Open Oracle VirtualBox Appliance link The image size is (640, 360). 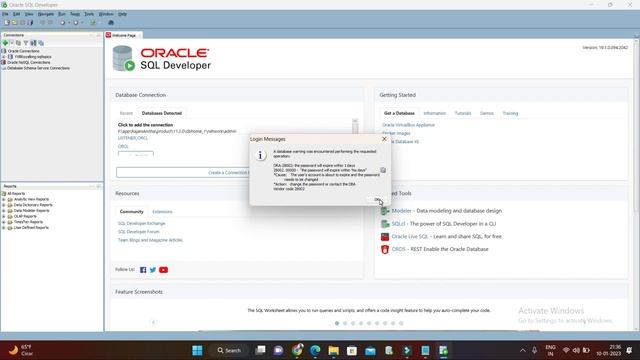pyautogui.click(x=408, y=125)
